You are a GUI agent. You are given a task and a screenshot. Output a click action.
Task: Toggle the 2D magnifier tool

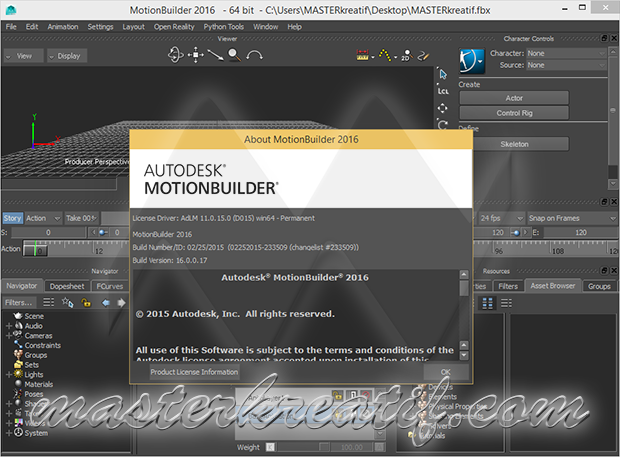[x=406, y=55]
